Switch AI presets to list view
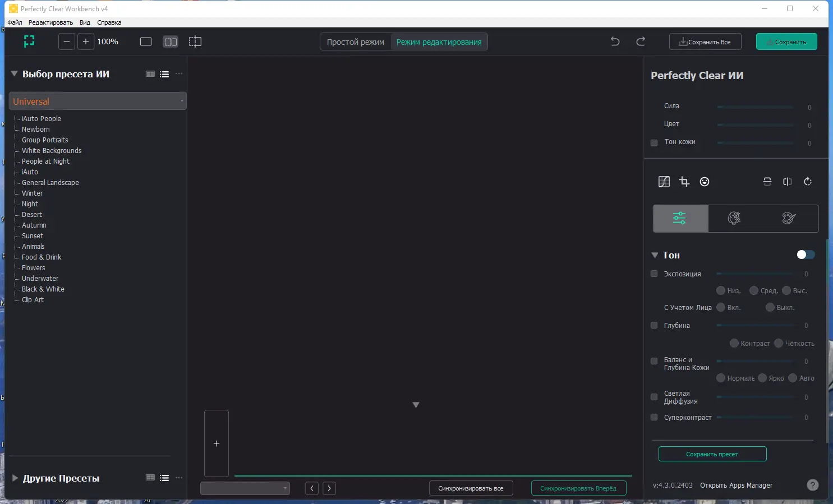This screenshot has height=504, width=833. (x=164, y=74)
